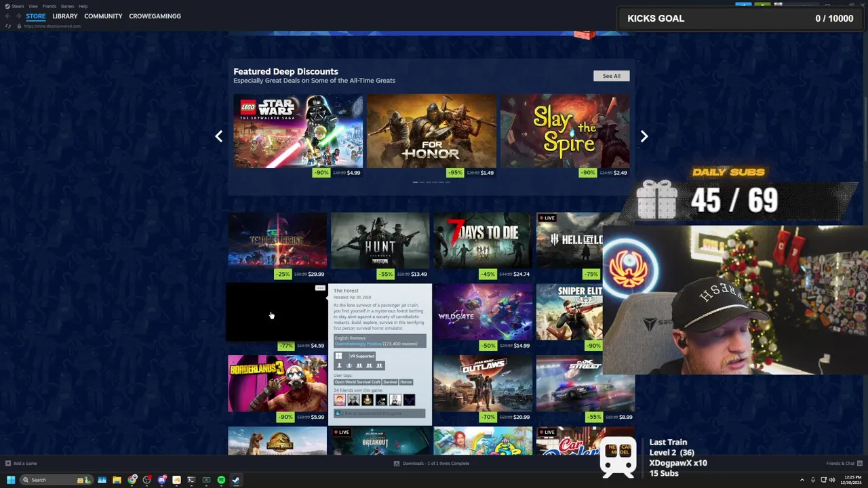Open The Forest game tile
Image resolution: width=868 pixels, height=488 pixels.
click(x=277, y=312)
